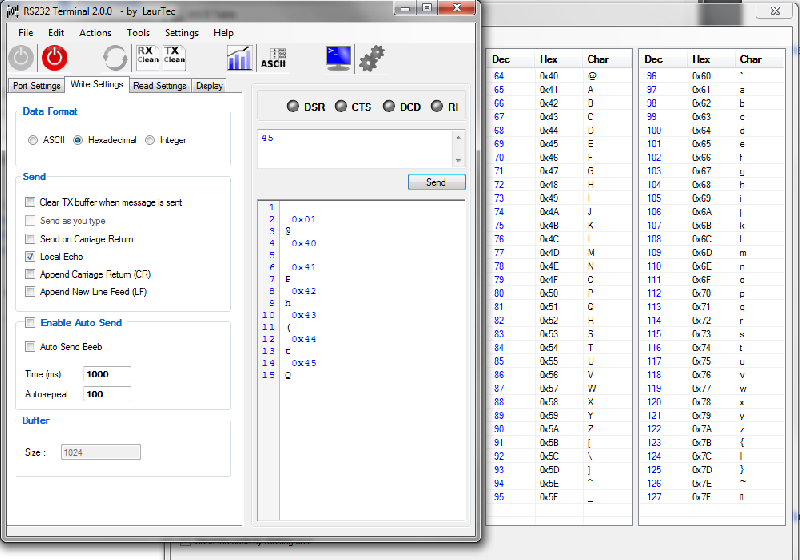The image size is (800, 560).
Task: Open the gears settings icon
Action: 372,58
